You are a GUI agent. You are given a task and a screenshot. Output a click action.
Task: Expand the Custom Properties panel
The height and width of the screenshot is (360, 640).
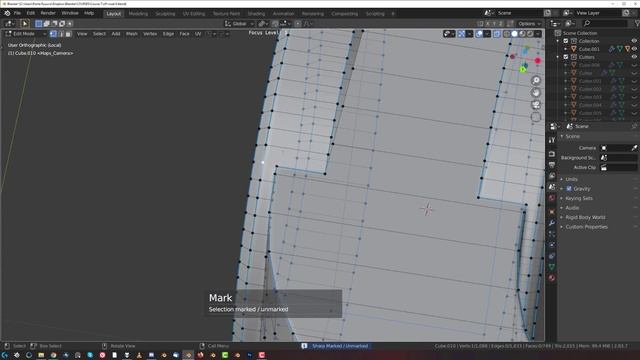pyautogui.click(x=587, y=227)
